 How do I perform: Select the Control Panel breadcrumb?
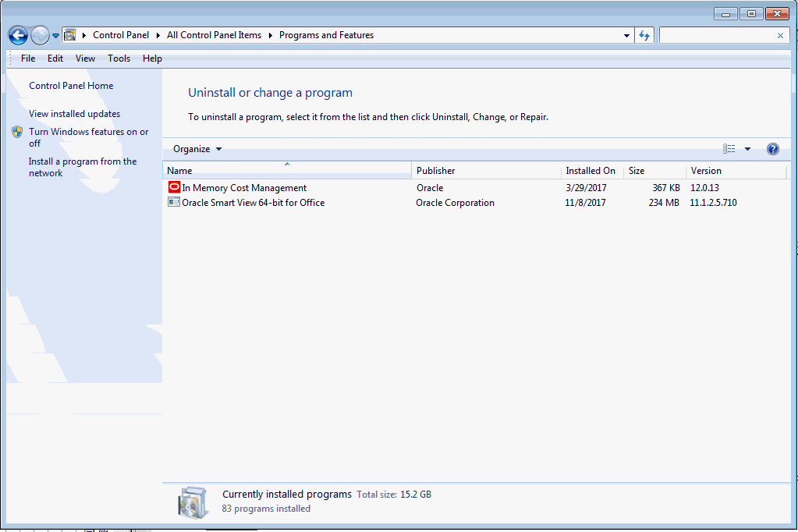coord(121,35)
